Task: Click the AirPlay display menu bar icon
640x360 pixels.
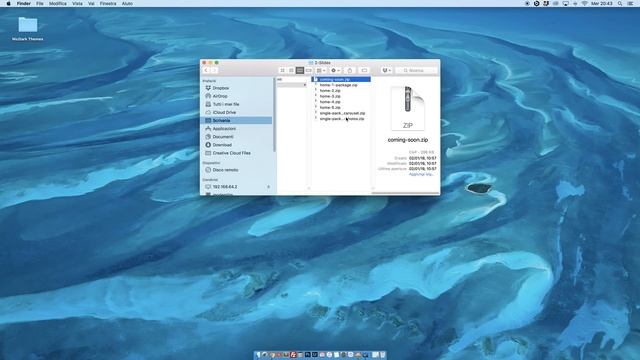Action: [x=565, y=3]
